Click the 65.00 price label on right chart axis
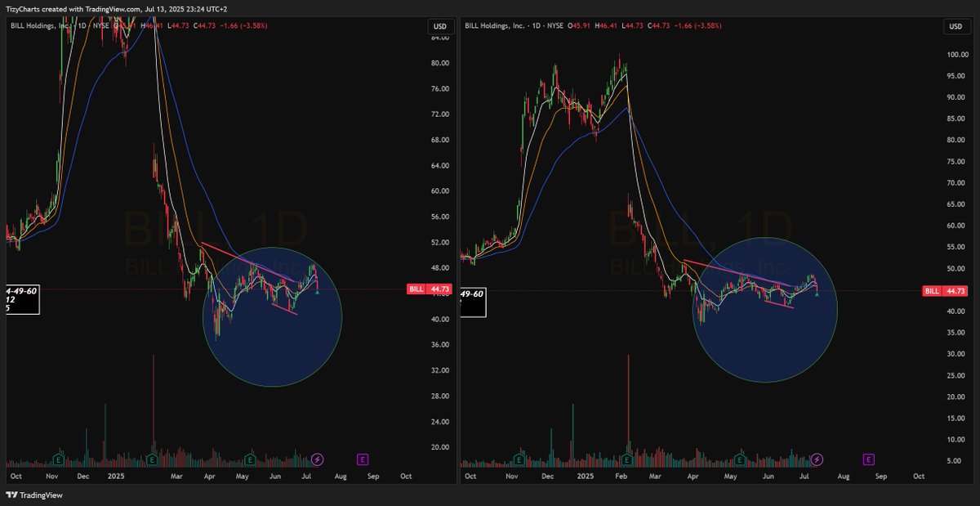Screen dimensions: 980x506 pos(956,204)
